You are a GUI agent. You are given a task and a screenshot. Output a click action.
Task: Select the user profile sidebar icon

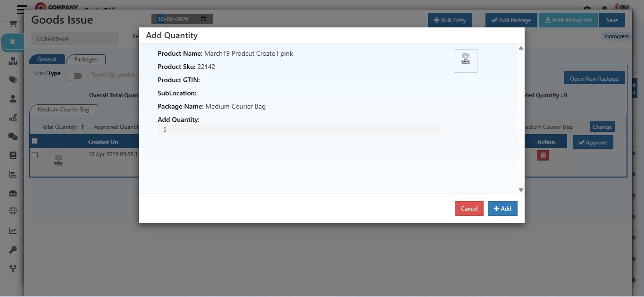click(12, 98)
